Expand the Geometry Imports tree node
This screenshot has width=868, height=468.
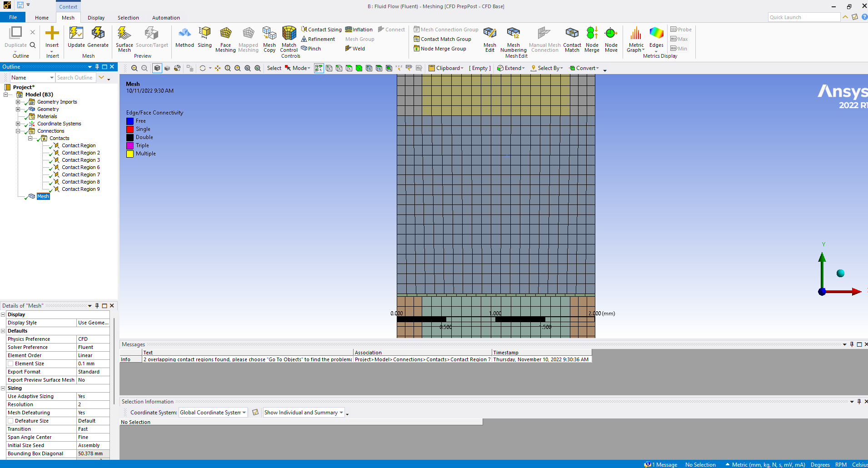click(x=18, y=102)
